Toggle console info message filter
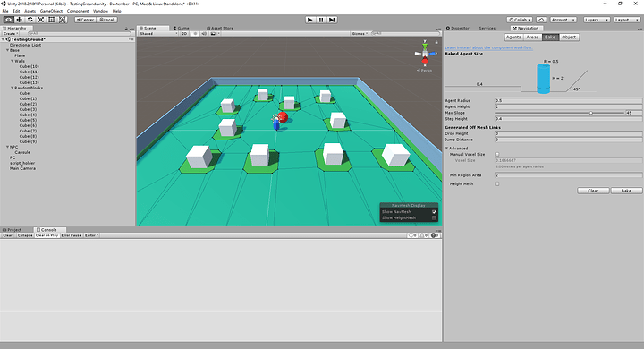The height and width of the screenshot is (349, 644). (x=412, y=235)
